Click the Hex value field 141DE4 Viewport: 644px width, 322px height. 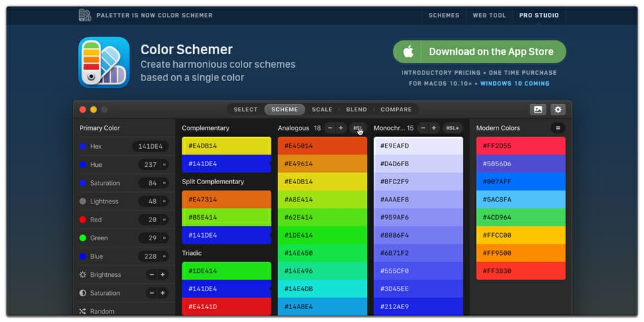tap(150, 146)
